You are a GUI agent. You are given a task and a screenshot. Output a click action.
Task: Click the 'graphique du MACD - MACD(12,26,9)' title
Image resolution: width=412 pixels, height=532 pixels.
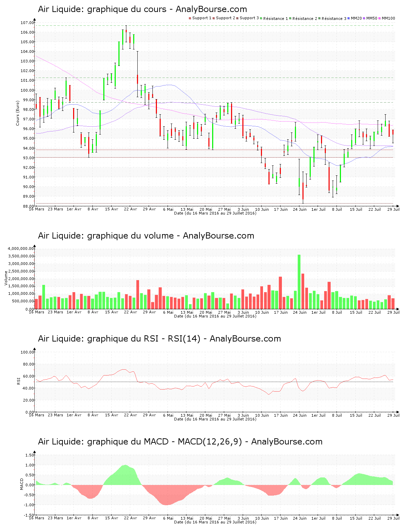pos(180,442)
